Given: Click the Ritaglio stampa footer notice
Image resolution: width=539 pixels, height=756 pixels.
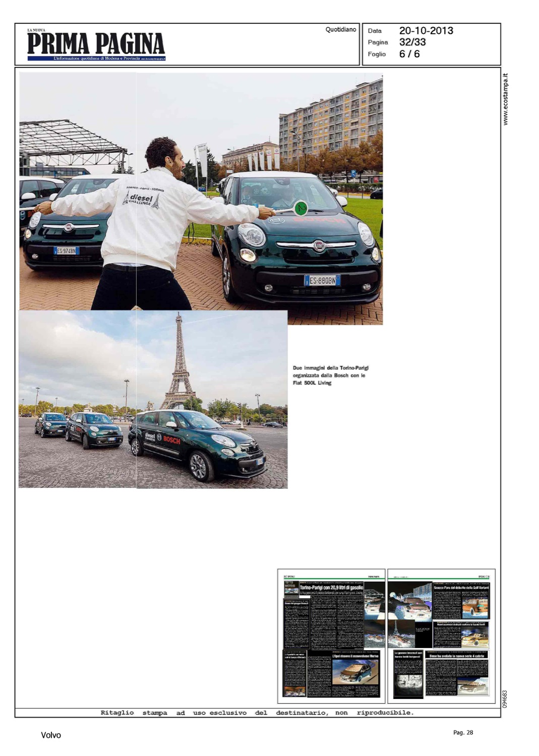Looking at the screenshot, I should (x=257, y=713).
